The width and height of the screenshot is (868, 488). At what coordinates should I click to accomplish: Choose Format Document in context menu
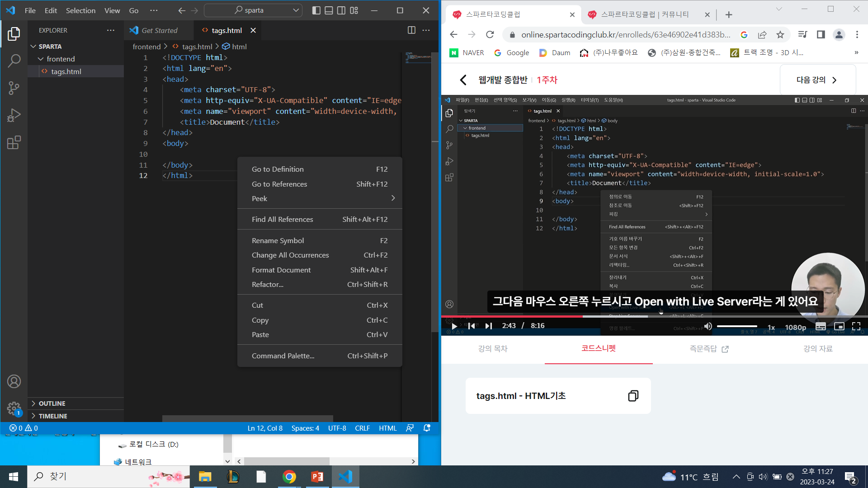(320, 270)
